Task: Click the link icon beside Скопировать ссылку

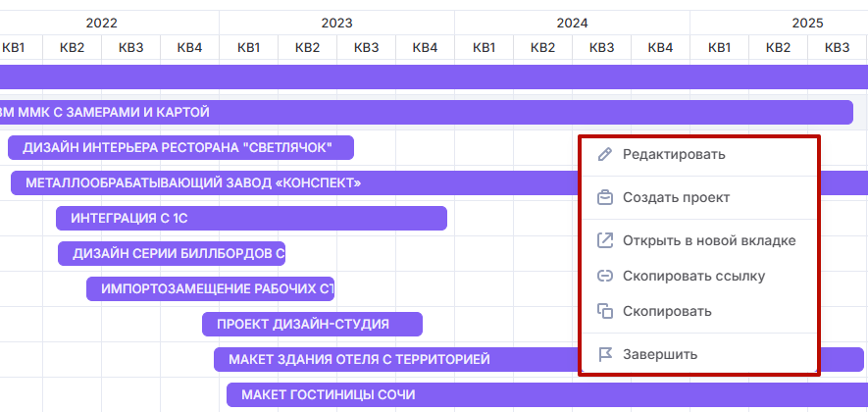Action: tap(605, 276)
